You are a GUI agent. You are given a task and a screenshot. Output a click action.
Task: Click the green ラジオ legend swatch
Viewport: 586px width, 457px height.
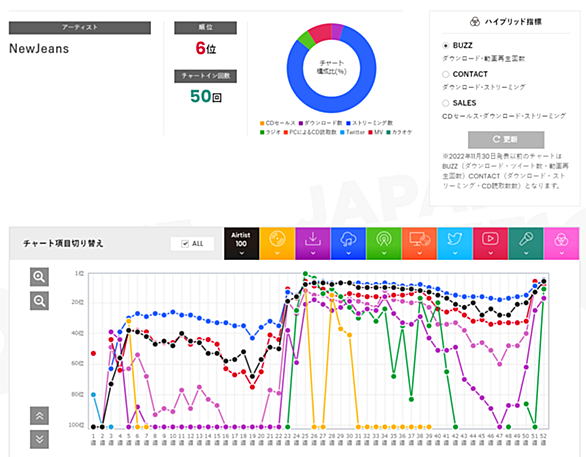[x=262, y=132]
